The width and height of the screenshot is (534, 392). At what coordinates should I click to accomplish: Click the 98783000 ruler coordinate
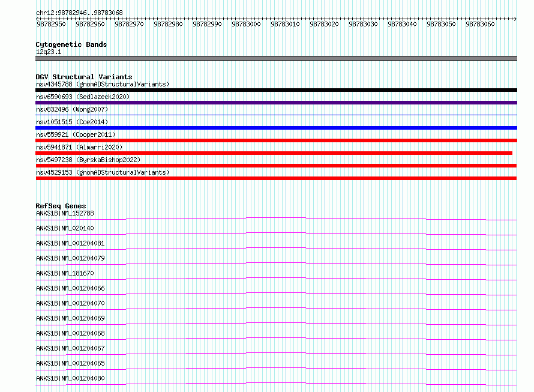click(246, 24)
